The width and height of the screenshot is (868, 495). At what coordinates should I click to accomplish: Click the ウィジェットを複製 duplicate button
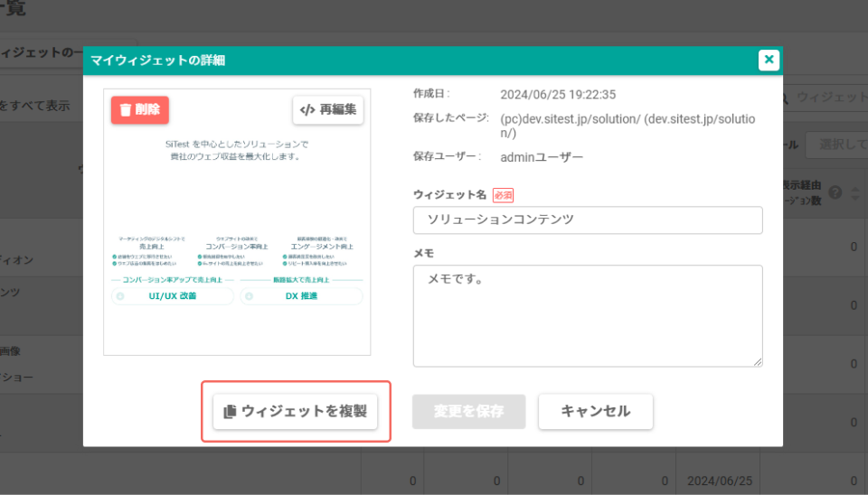click(295, 412)
